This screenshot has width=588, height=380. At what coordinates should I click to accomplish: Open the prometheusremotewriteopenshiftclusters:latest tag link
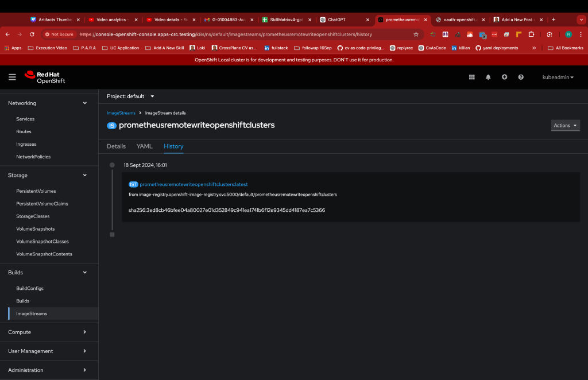pyautogui.click(x=194, y=184)
